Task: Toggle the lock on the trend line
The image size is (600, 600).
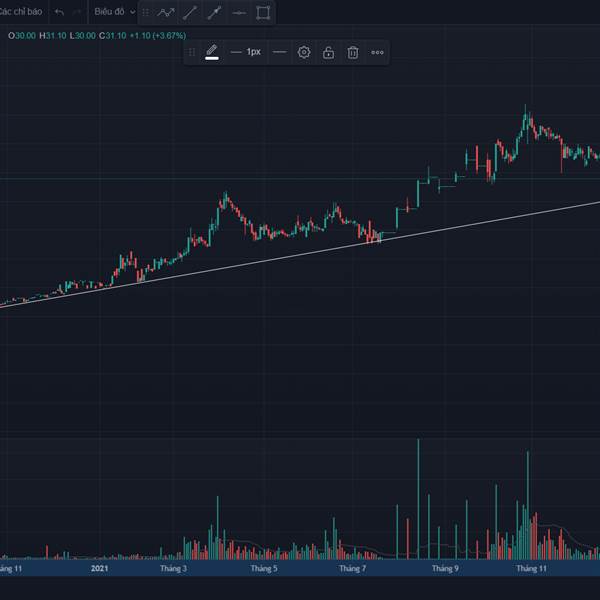Action: tap(328, 52)
